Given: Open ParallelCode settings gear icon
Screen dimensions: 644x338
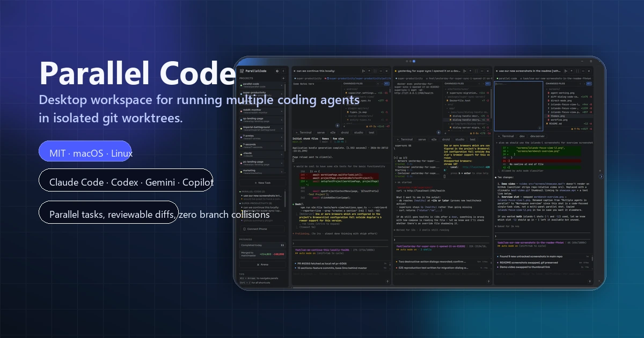Looking at the screenshot, I should click(277, 71).
